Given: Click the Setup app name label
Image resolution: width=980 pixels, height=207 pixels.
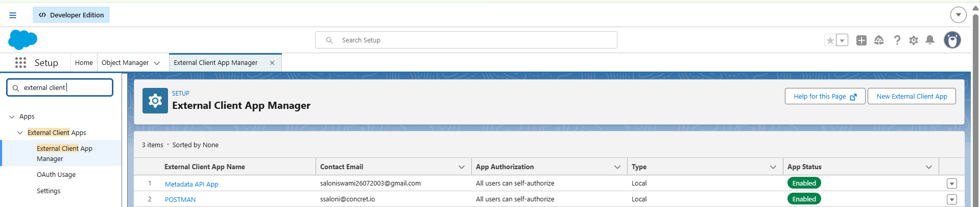Looking at the screenshot, I should click(x=46, y=62).
